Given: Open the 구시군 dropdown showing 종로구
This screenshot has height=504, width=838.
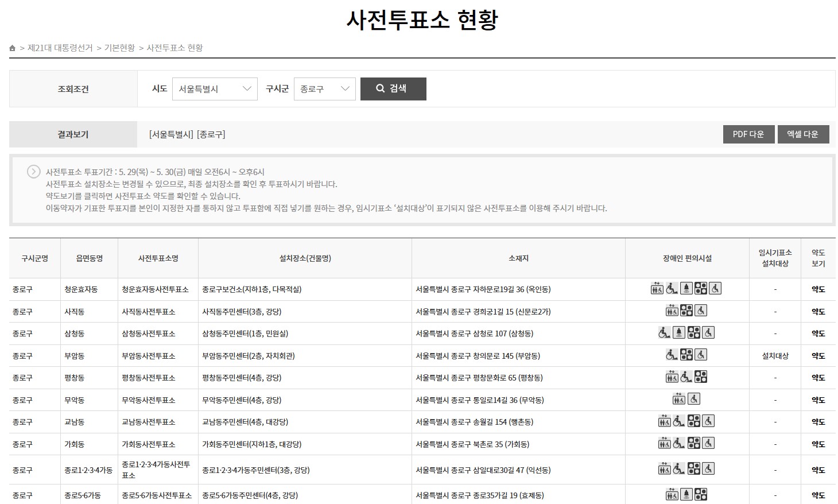Looking at the screenshot, I should coord(325,88).
